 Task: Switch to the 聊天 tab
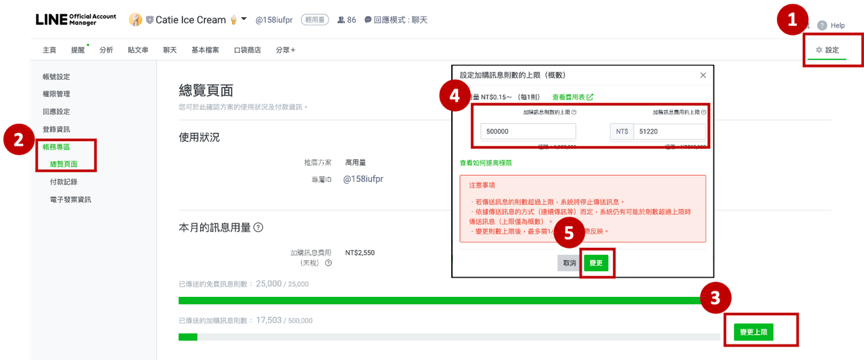(x=170, y=50)
